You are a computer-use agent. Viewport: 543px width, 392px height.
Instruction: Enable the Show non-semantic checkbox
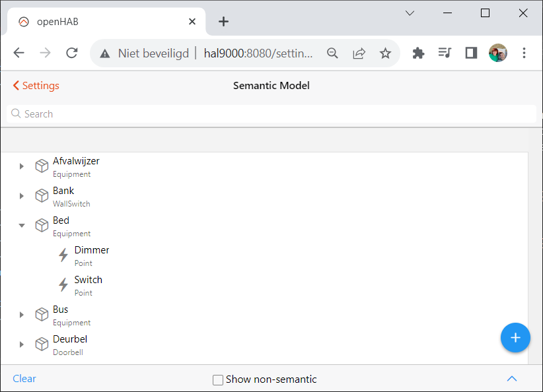point(218,379)
